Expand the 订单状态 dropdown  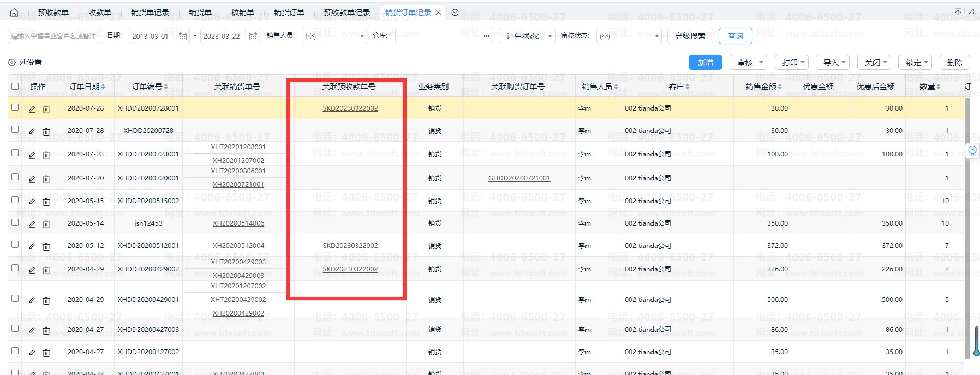point(527,36)
